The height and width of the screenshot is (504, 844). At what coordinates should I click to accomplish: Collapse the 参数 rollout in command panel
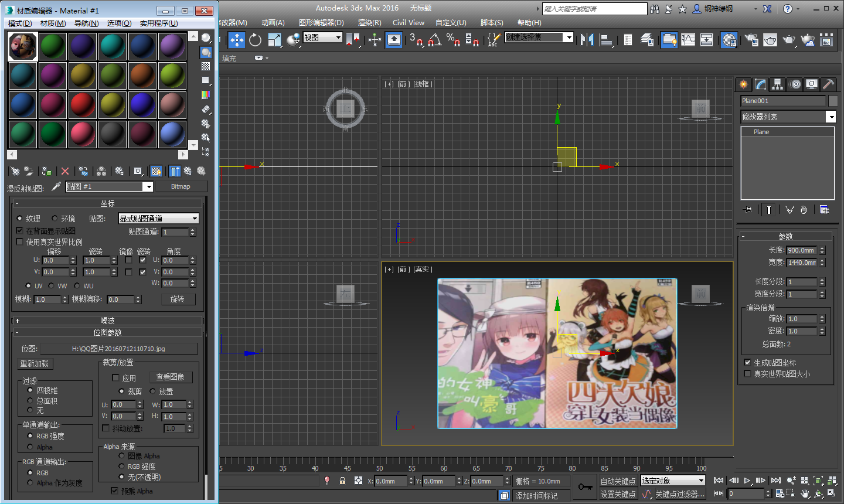[785, 236]
